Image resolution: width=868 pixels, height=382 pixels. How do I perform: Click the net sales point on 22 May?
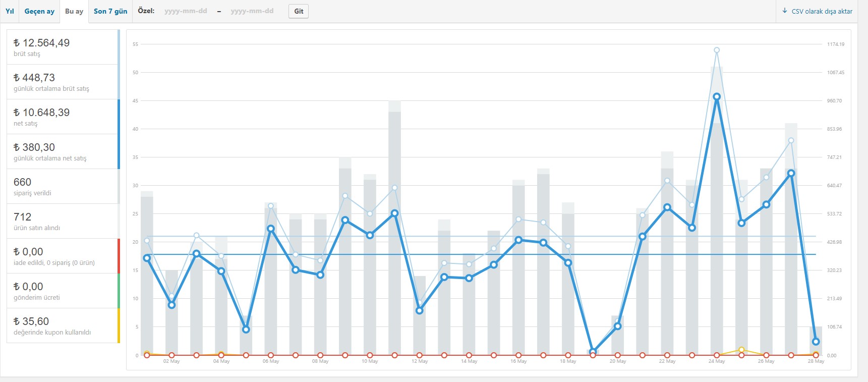coord(667,207)
